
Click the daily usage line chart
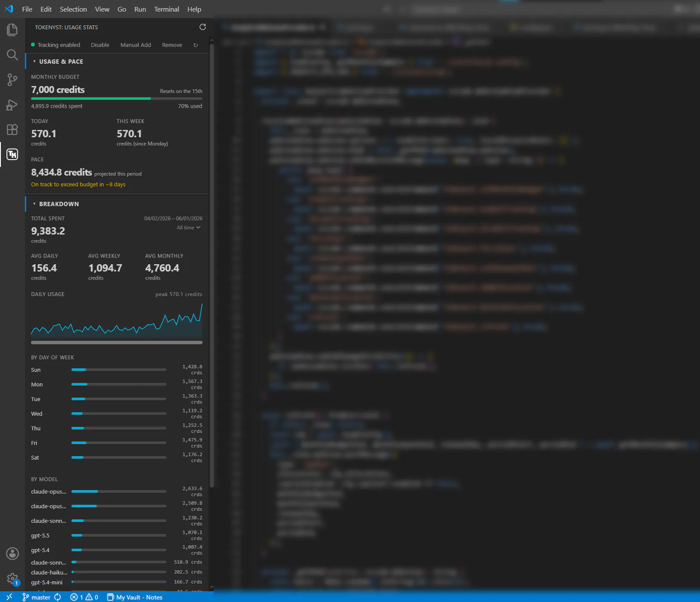(117, 320)
